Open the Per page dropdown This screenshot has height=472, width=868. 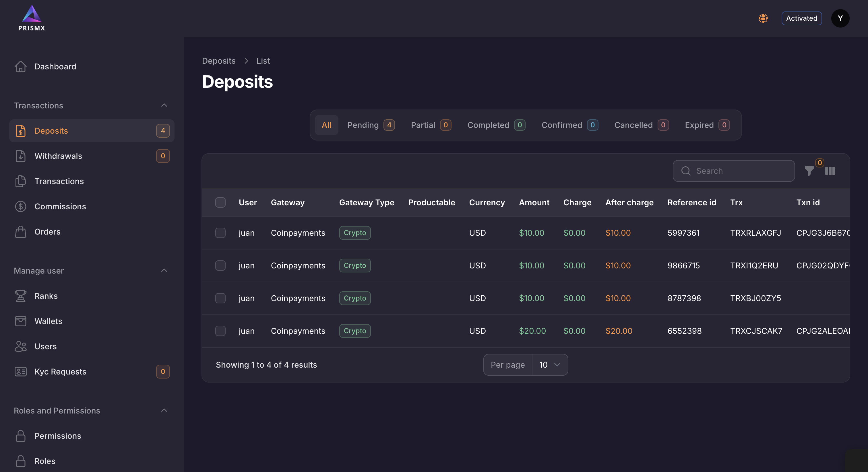(550, 364)
